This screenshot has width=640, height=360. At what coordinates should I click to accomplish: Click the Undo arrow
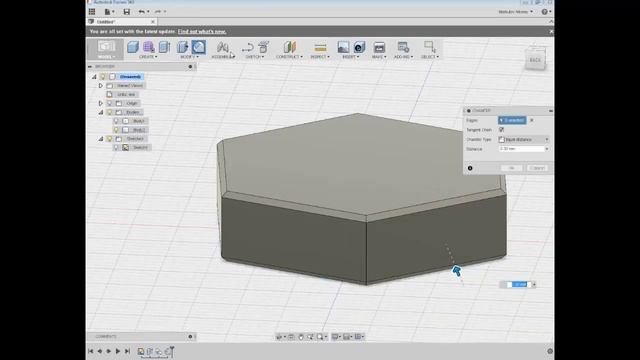[142, 12]
